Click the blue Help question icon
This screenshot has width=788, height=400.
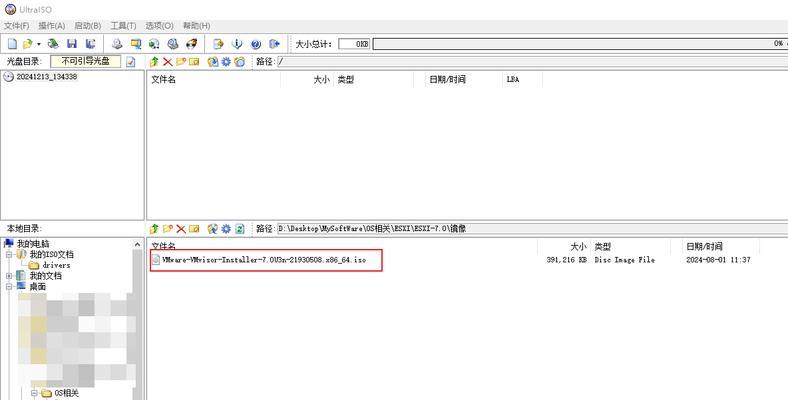pyautogui.click(x=256, y=44)
